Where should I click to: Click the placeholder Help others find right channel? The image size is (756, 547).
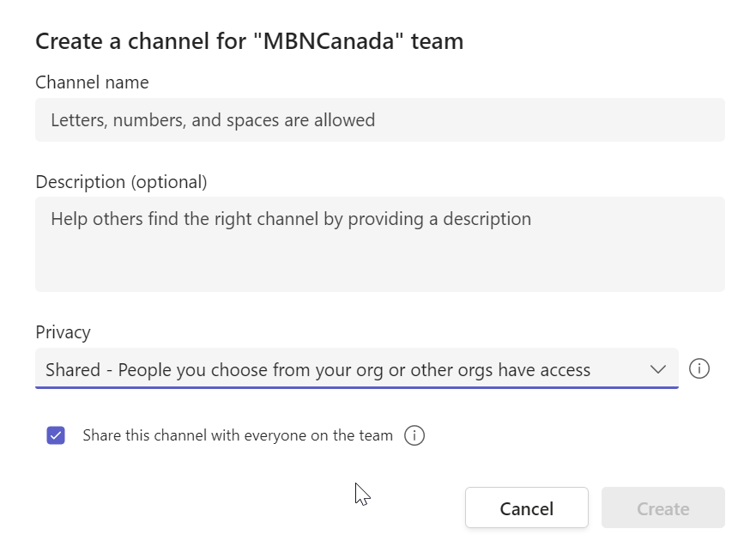pyautogui.click(x=291, y=219)
